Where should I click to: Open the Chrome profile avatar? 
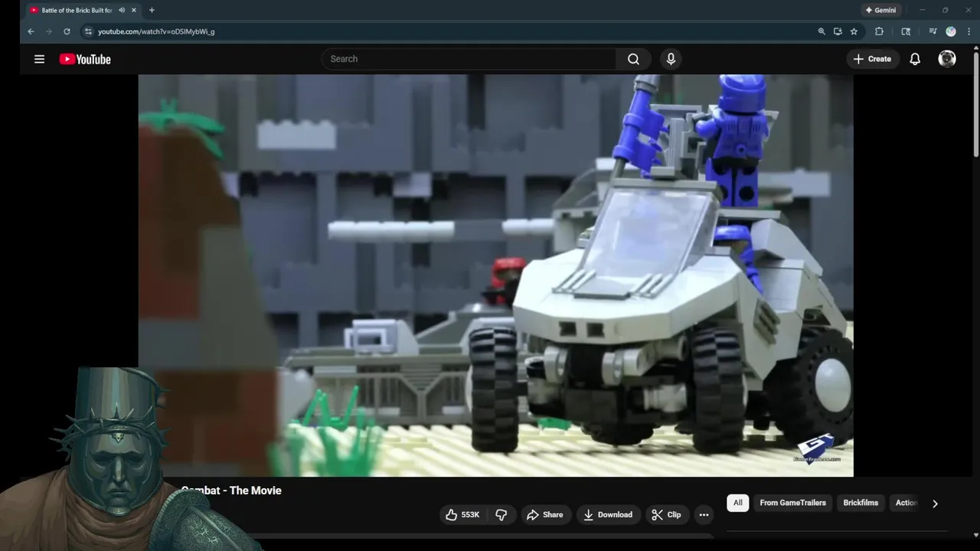point(951,31)
